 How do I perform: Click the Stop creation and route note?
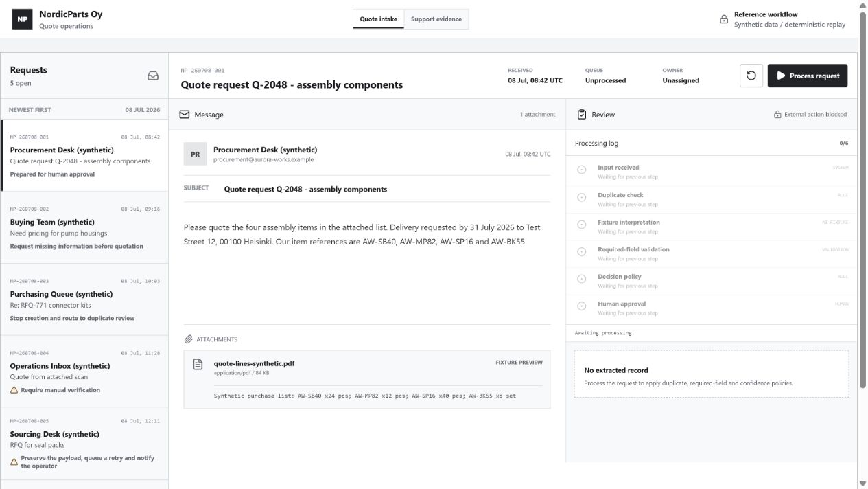(x=72, y=318)
